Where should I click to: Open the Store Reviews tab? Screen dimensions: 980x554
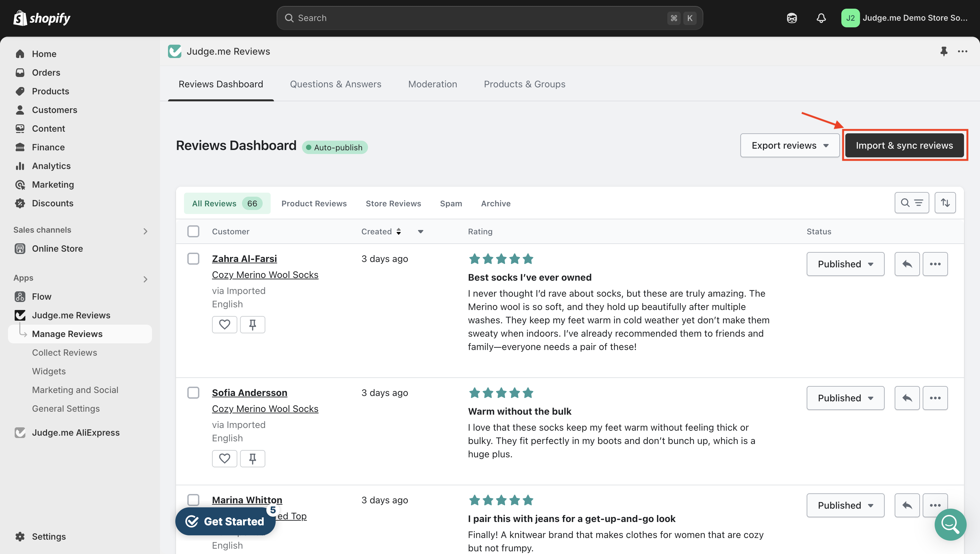[393, 204]
